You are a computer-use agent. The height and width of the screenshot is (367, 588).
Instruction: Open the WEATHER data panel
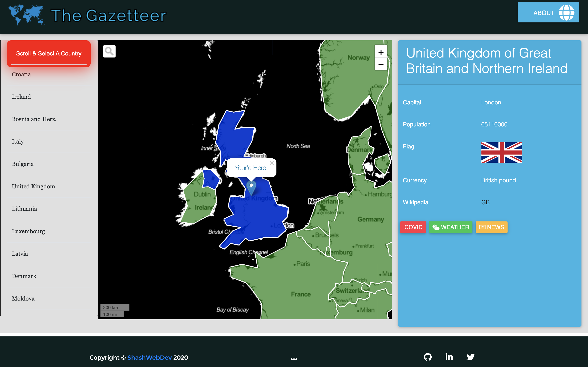pos(450,228)
